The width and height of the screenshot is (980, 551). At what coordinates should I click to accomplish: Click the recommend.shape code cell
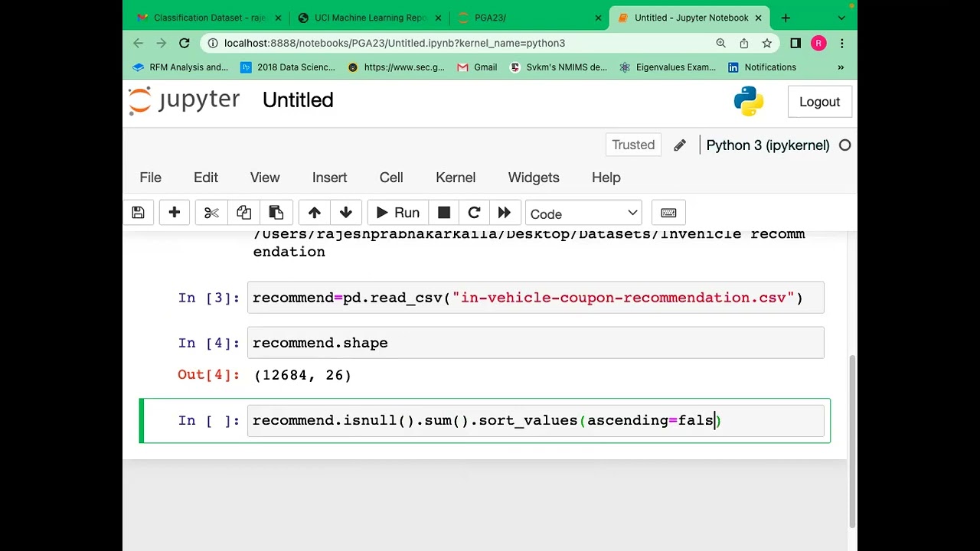tap(536, 343)
